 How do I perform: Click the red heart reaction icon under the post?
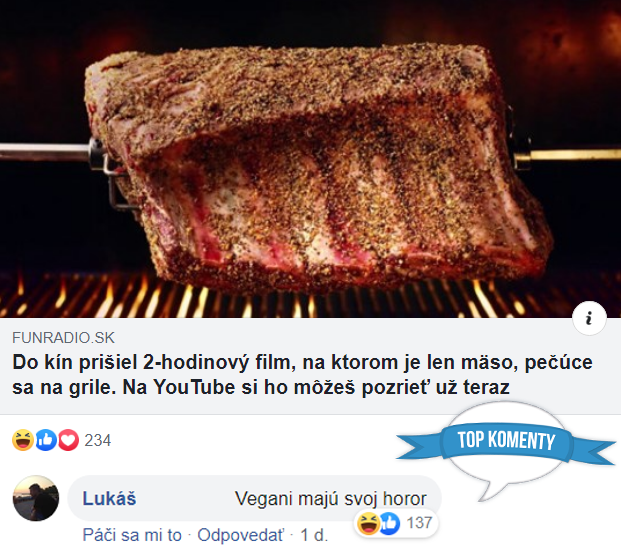[x=69, y=440]
